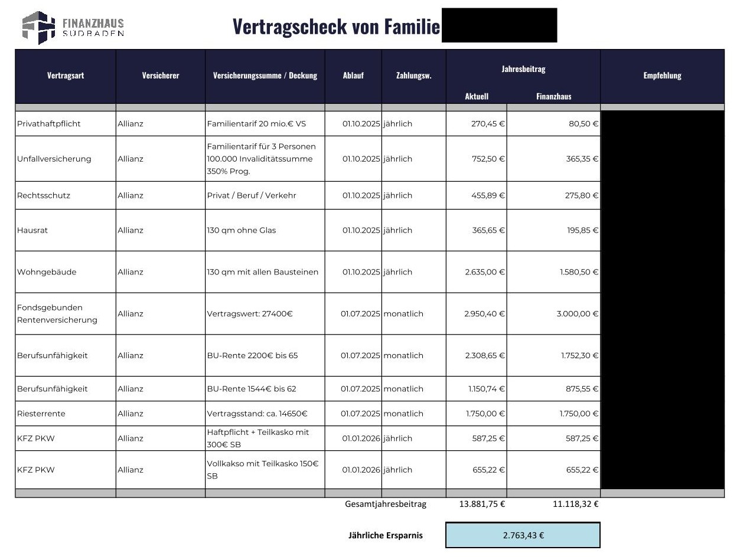Click 'Vertragsstand: ca. 14650€' cell

[x=265, y=414]
